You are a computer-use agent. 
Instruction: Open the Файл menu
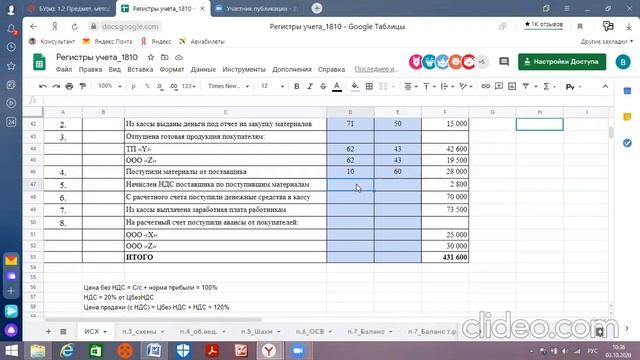point(64,69)
